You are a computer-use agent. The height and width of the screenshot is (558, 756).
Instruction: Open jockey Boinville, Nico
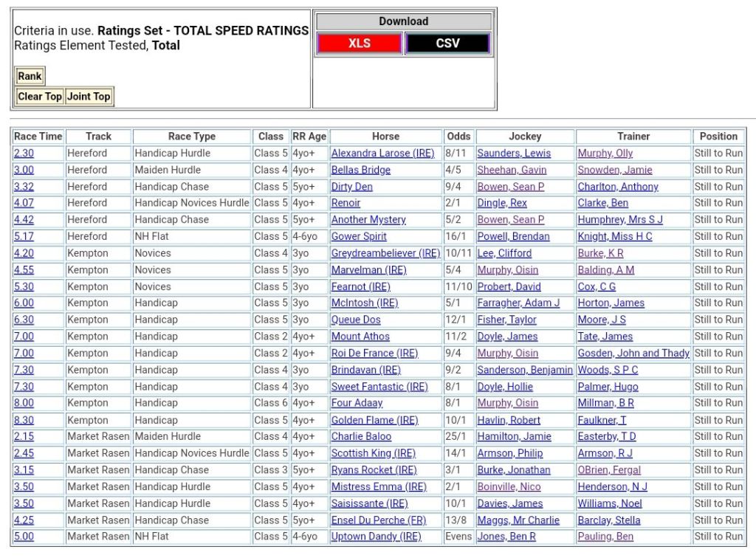pos(509,487)
